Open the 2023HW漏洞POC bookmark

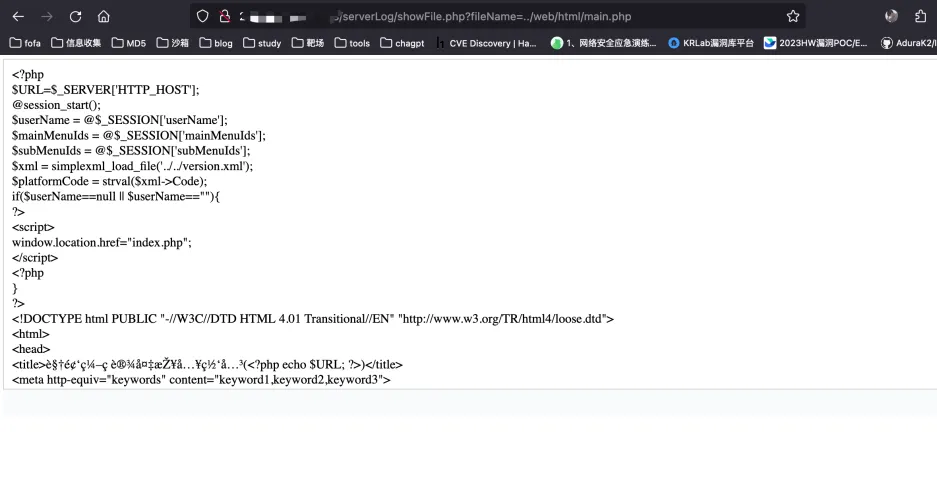[816, 43]
